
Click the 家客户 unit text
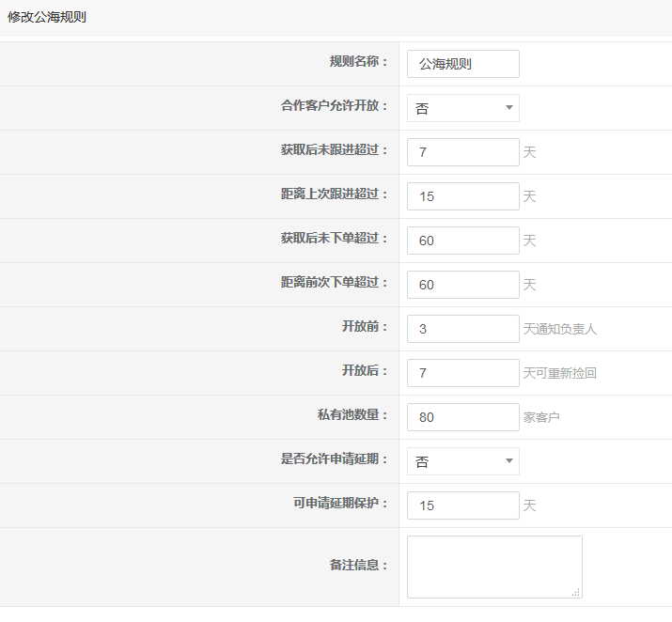coord(541,417)
